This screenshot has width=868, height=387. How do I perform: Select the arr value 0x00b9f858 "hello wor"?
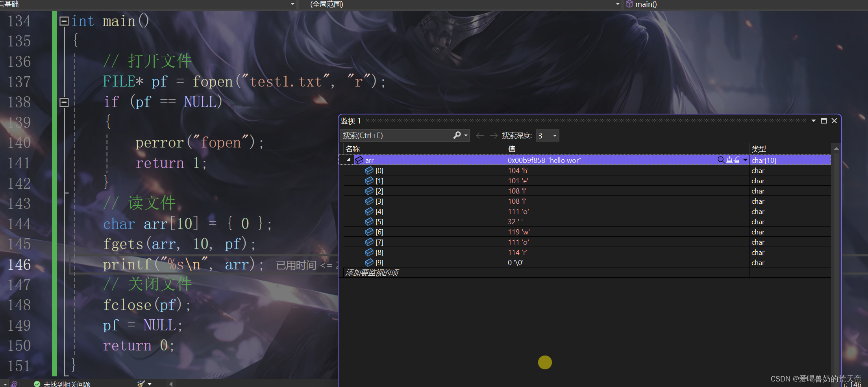[544, 160]
